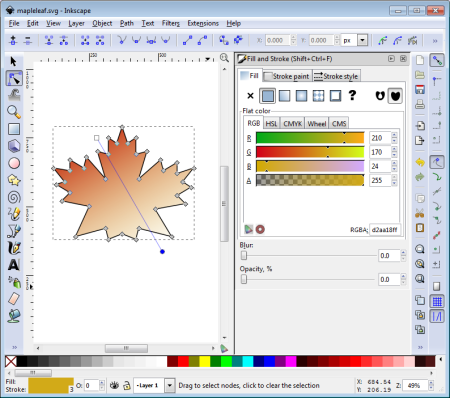This screenshot has height=398, width=450.
Task: Open the Path menu
Action: pos(127,23)
